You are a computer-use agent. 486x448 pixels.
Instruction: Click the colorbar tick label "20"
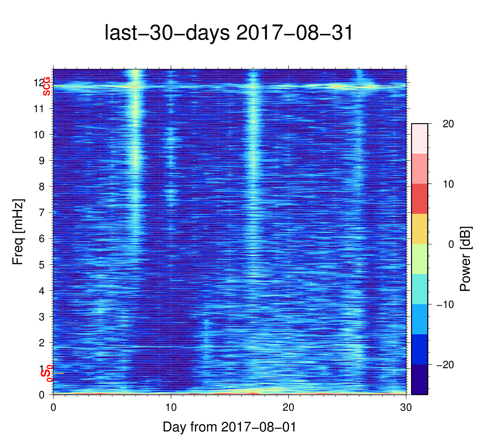click(x=448, y=124)
